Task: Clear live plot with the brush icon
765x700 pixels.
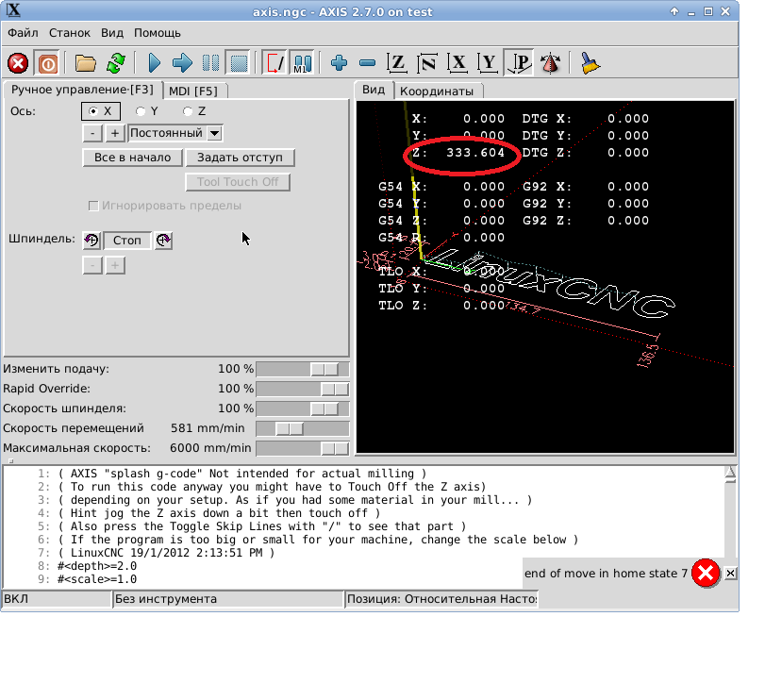Action: tap(590, 63)
